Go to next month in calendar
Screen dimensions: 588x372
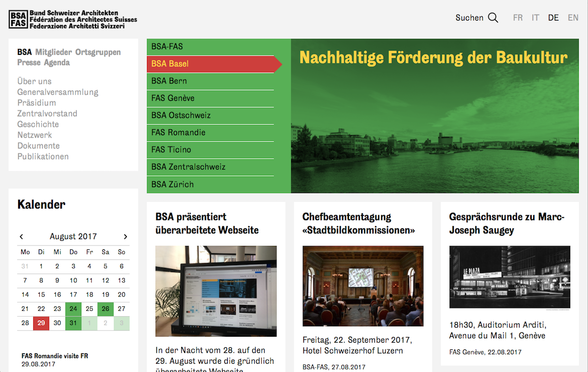125,237
